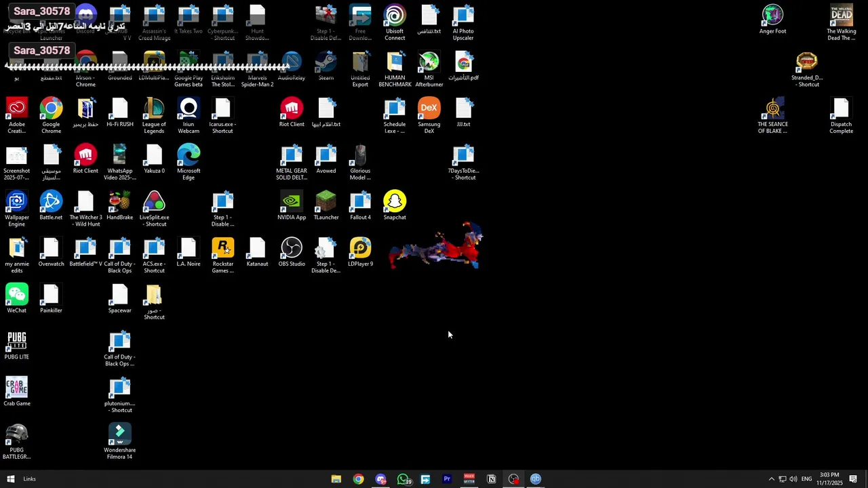This screenshot has height=488, width=868.
Task: Select THE SEANCE OF BLAKE icon
Action: 772,116
